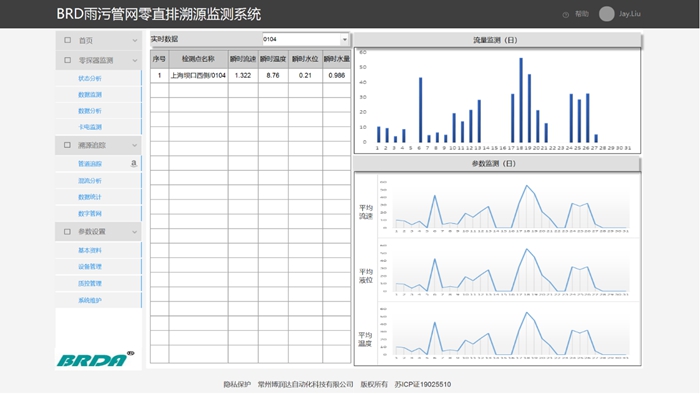This screenshot has width=700, height=394.
Task: Go to 设备管理 in the sidebar
Action: tap(90, 266)
